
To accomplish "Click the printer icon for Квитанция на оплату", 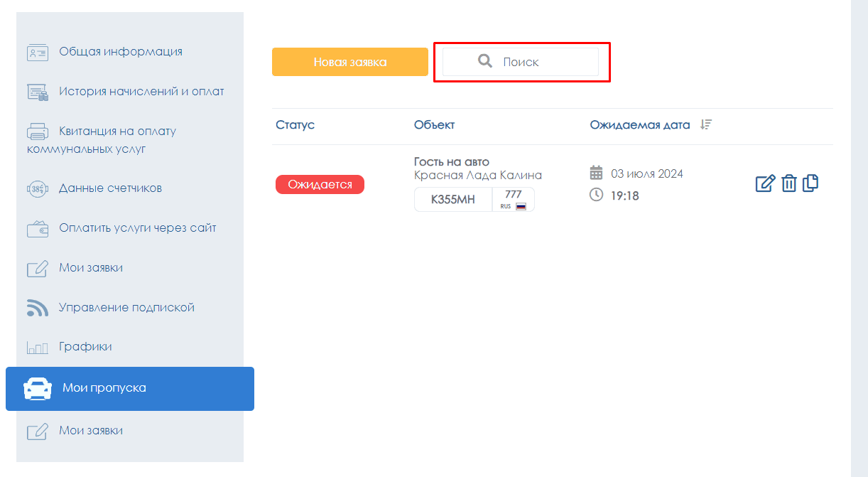I will coord(37,132).
